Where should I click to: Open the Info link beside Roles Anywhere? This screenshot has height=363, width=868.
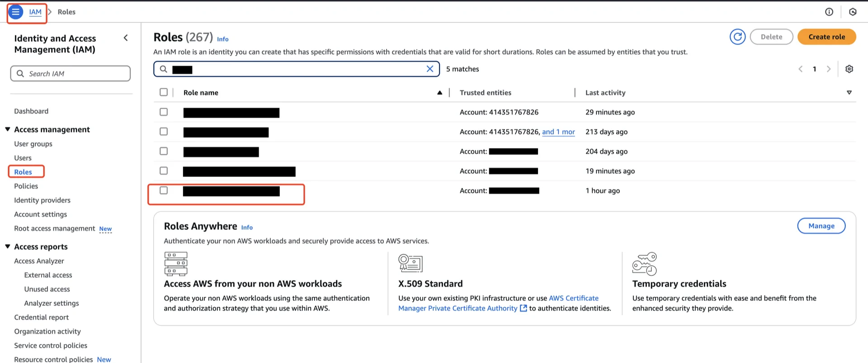(247, 227)
